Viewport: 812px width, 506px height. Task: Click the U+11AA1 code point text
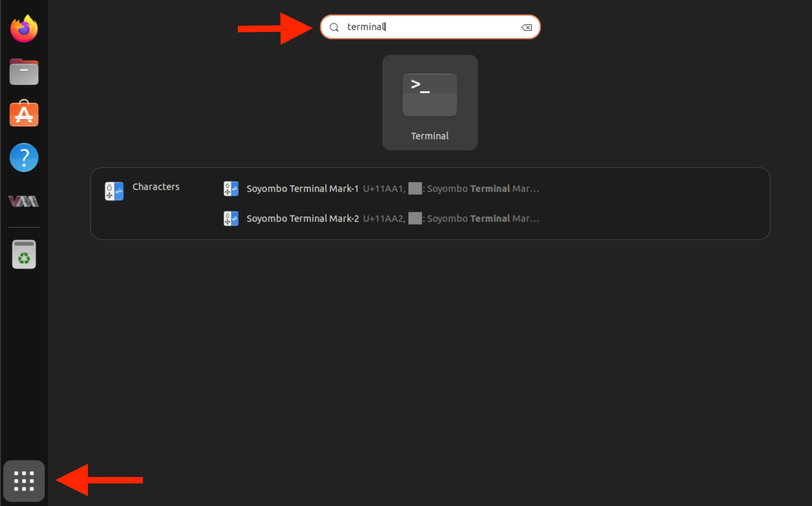click(383, 189)
